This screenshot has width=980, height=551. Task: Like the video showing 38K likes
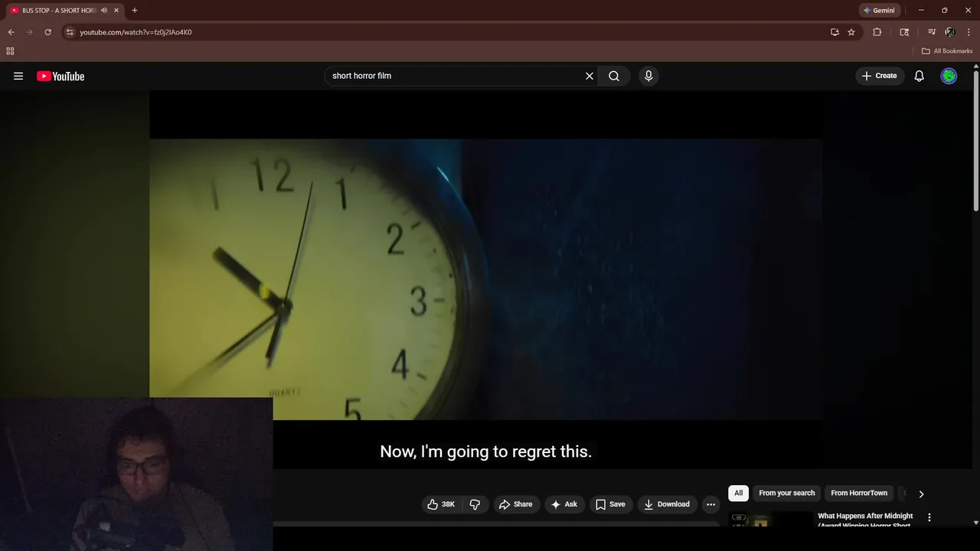click(441, 504)
